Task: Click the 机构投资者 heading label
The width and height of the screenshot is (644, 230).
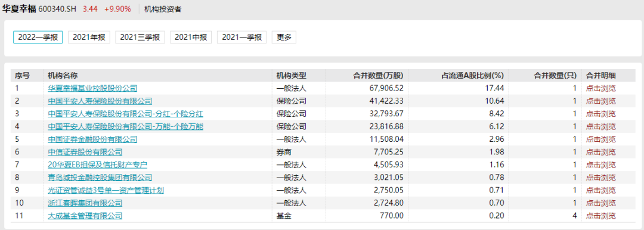Action: pos(163,9)
